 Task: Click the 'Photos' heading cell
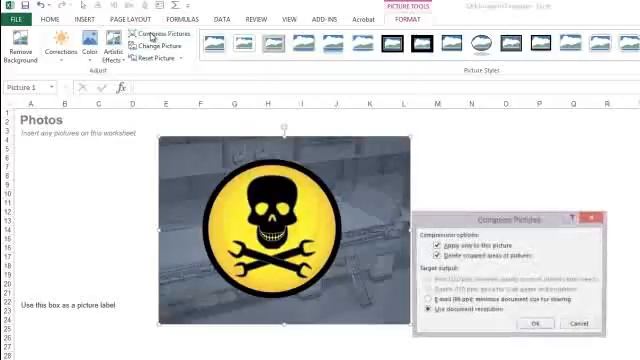(x=41, y=120)
